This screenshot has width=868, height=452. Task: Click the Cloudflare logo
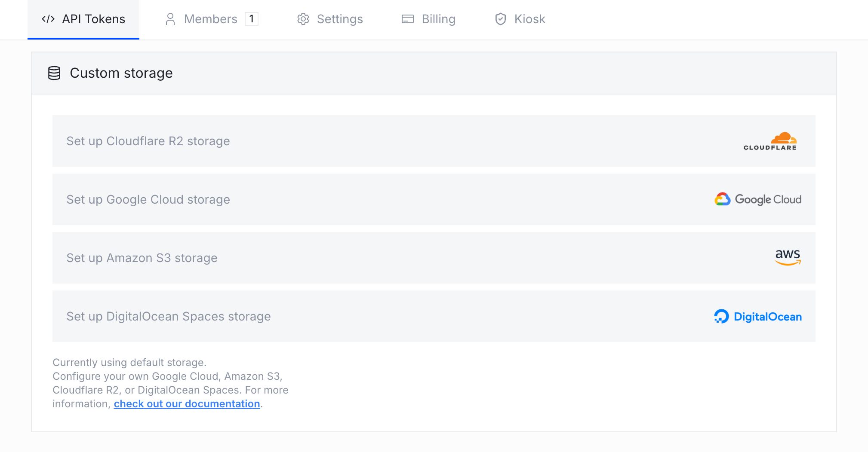click(770, 141)
